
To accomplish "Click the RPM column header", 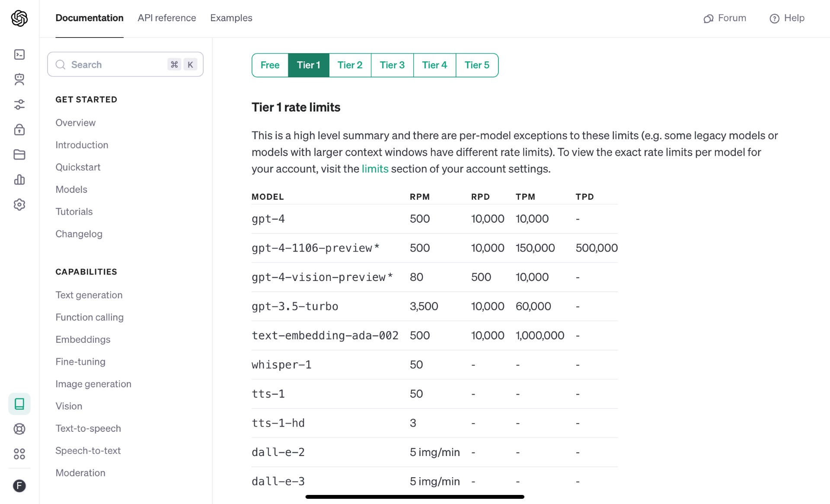I will point(420,197).
